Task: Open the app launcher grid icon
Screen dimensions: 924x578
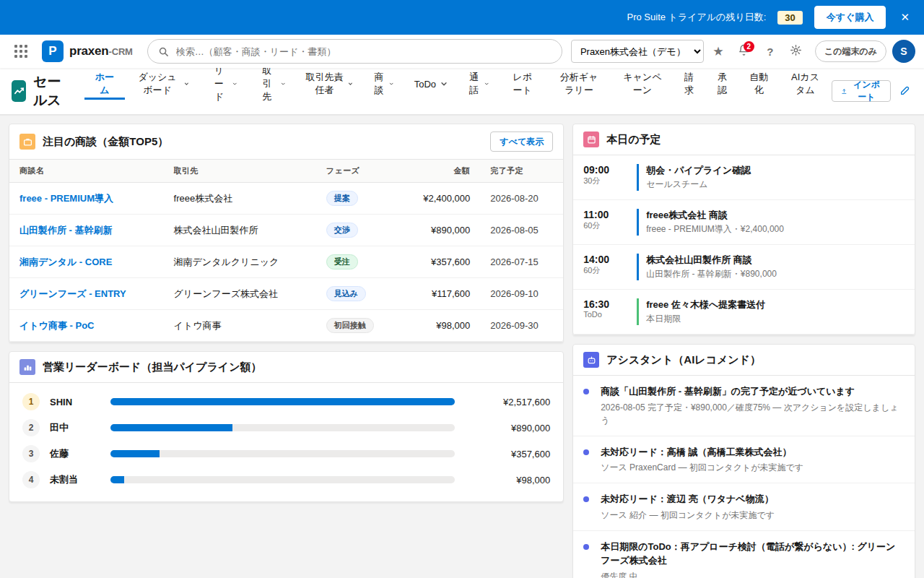Action: click(21, 51)
